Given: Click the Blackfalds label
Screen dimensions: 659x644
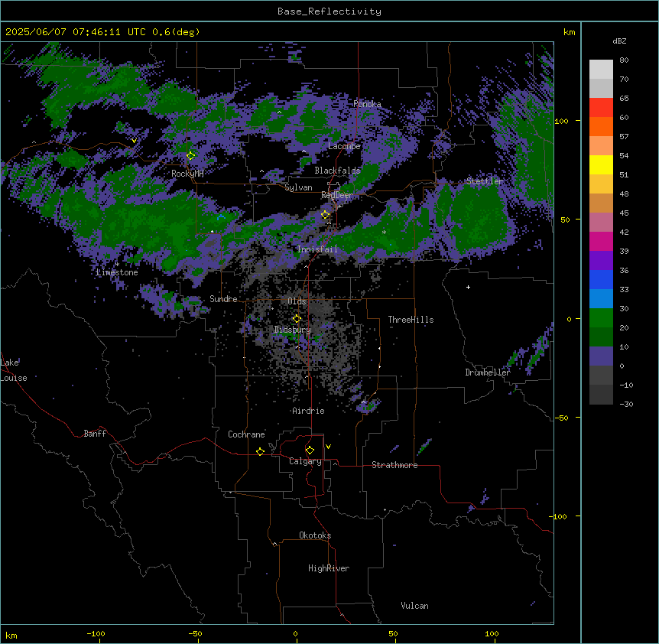Looking at the screenshot, I should click(337, 171).
